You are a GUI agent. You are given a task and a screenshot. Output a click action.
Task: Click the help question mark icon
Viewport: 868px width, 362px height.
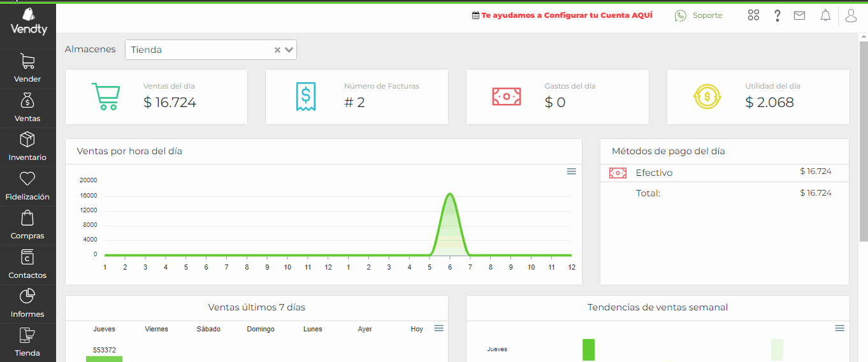coord(777,16)
